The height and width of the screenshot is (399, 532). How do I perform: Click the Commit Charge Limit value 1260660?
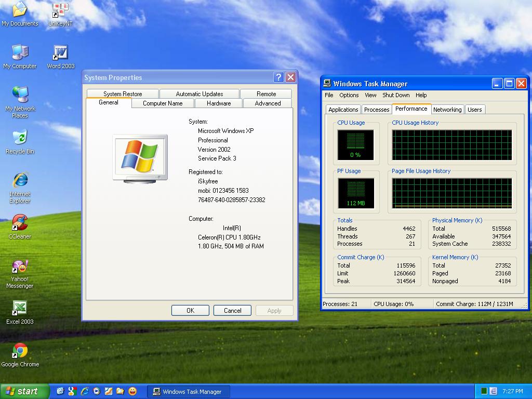point(404,273)
